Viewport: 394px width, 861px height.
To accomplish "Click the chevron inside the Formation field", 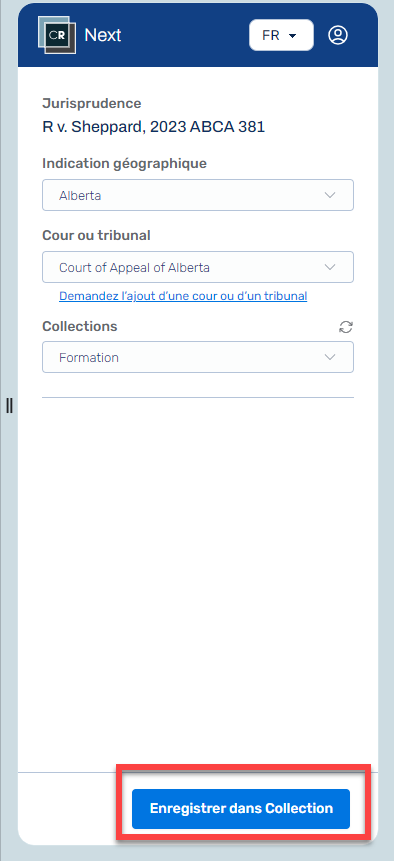I will (330, 357).
